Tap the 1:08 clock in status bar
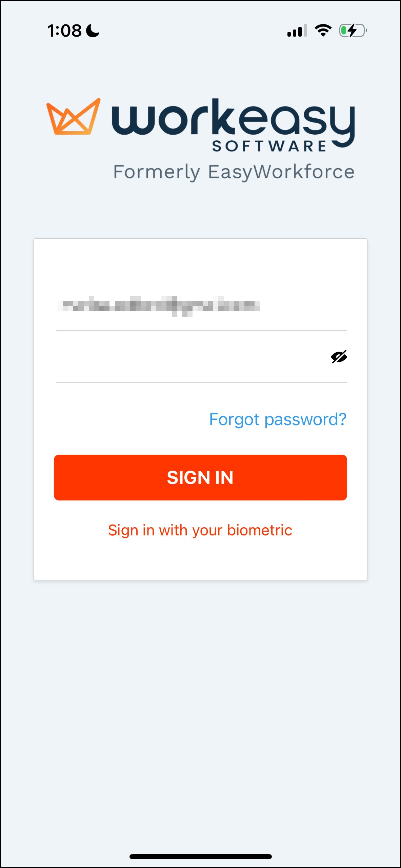401x868 pixels. coord(64,31)
